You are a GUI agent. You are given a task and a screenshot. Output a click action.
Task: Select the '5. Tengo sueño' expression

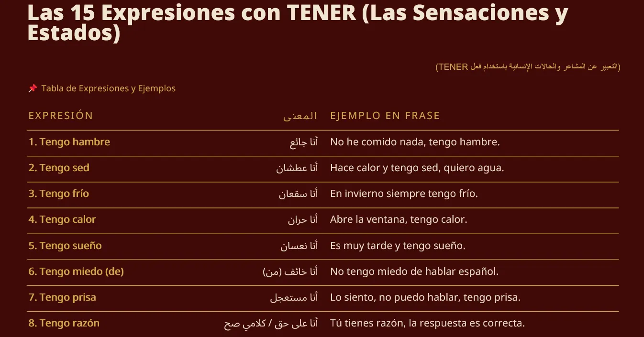tap(65, 246)
